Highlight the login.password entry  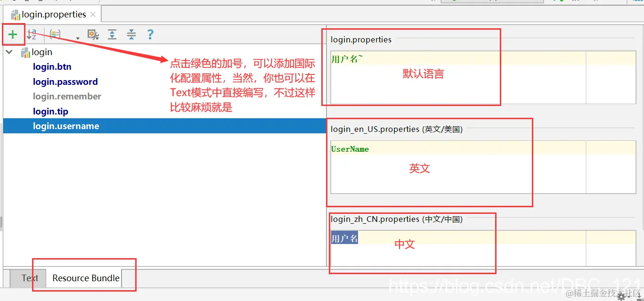(x=65, y=81)
